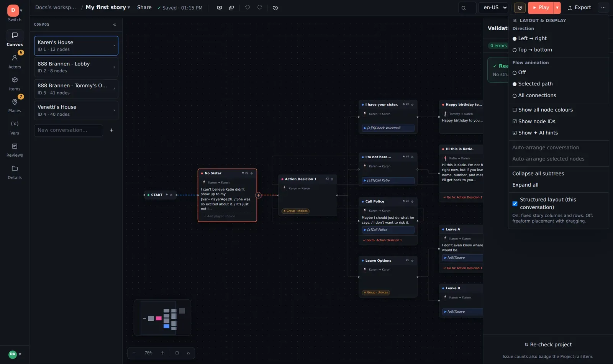Choose Auto-arrange conversation
This screenshot has height=364, width=613.
point(546,148)
